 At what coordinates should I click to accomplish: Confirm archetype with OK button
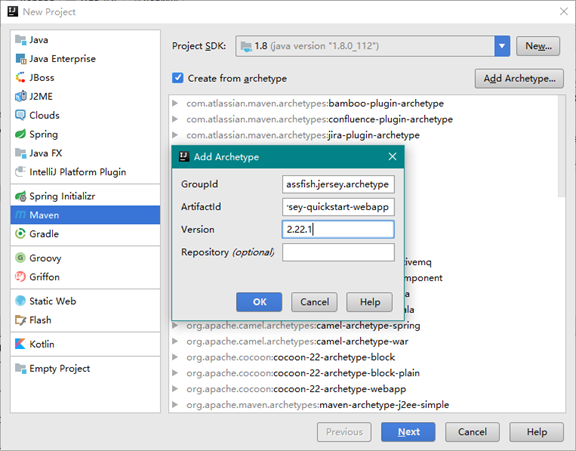[259, 302]
